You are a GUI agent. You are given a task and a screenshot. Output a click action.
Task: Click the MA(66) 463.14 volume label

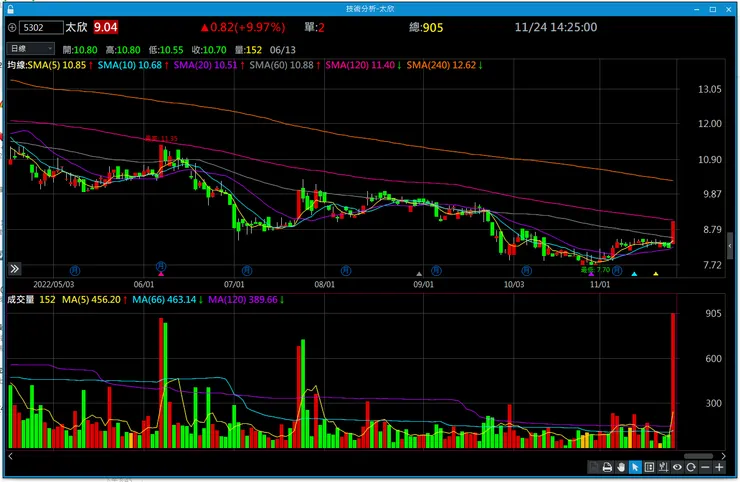(164, 300)
